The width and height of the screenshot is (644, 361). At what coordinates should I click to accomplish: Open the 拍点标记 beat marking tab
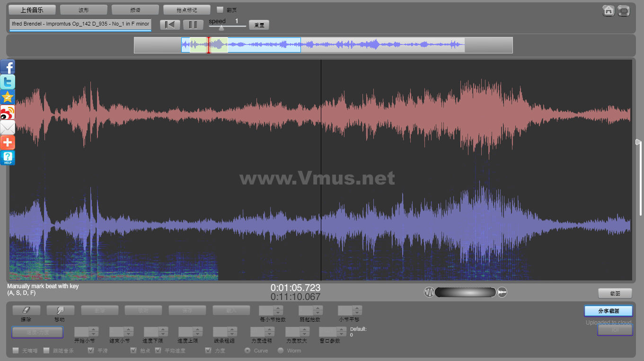coord(186,10)
